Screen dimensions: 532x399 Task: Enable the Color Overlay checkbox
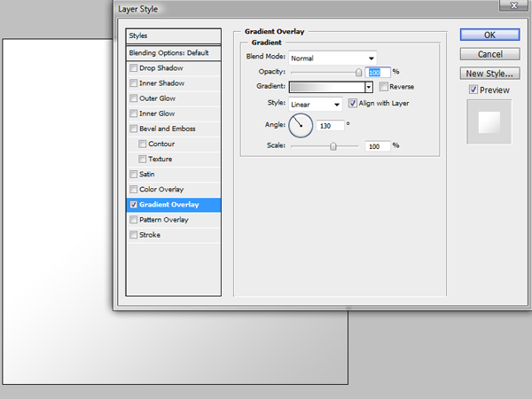133,190
